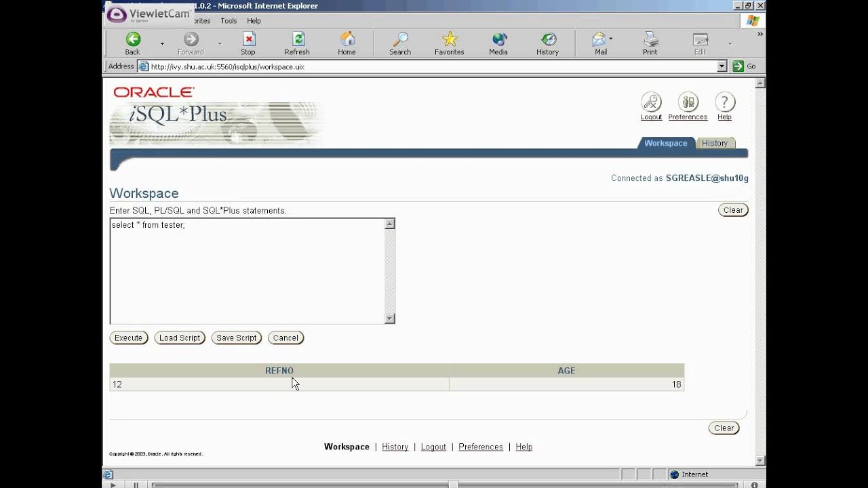
Task: Click the iSQL*Plus Logout key icon
Action: (x=651, y=102)
